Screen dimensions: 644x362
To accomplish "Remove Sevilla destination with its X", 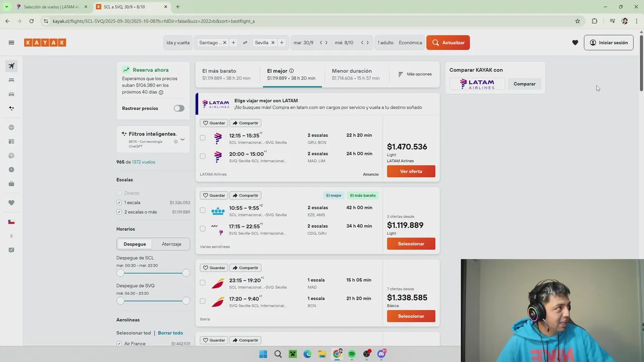I will point(273,43).
